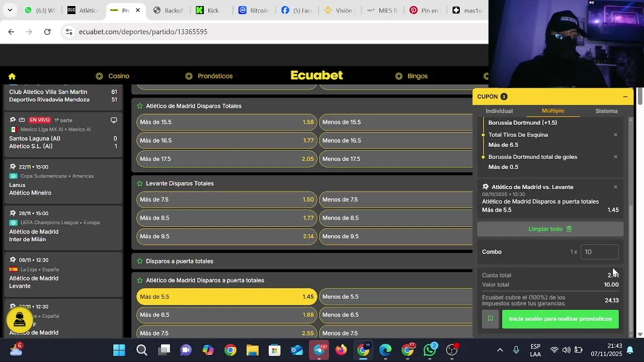The height and width of the screenshot is (362, 644).
Task: Switch coupon to Múltiple tab
Action: tap(553, 111)
